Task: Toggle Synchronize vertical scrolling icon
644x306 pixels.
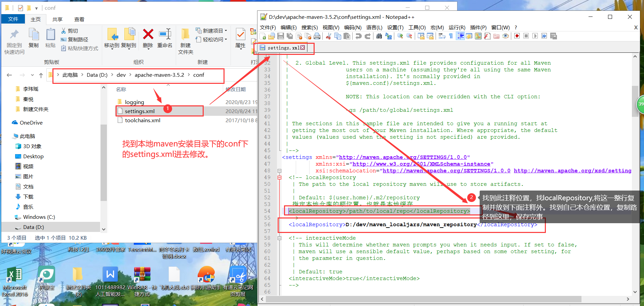Action: [421, 36]
